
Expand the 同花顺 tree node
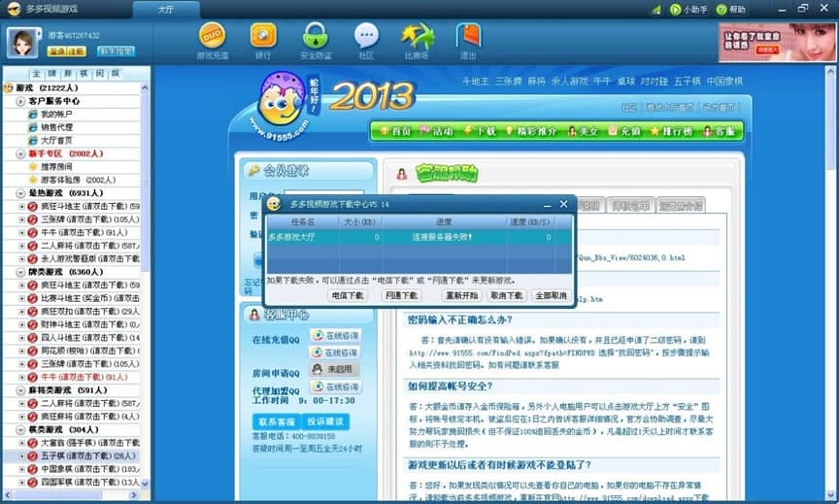click(21, 351)
